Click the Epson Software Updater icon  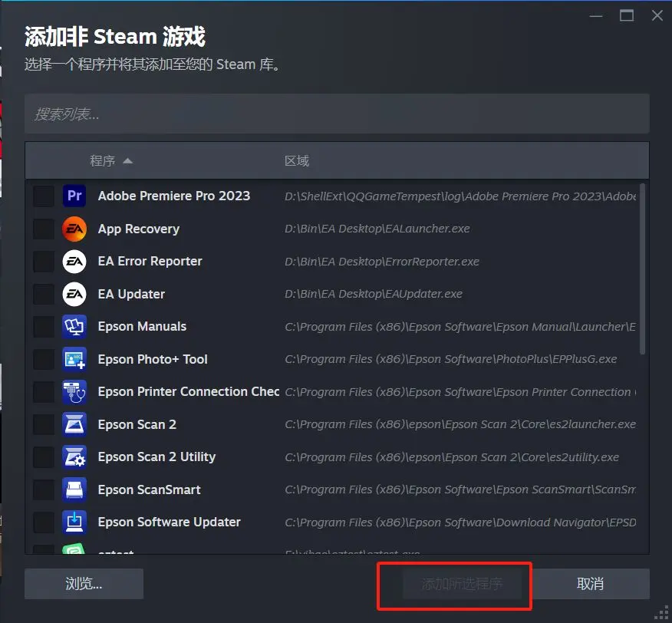coord(74,522)
